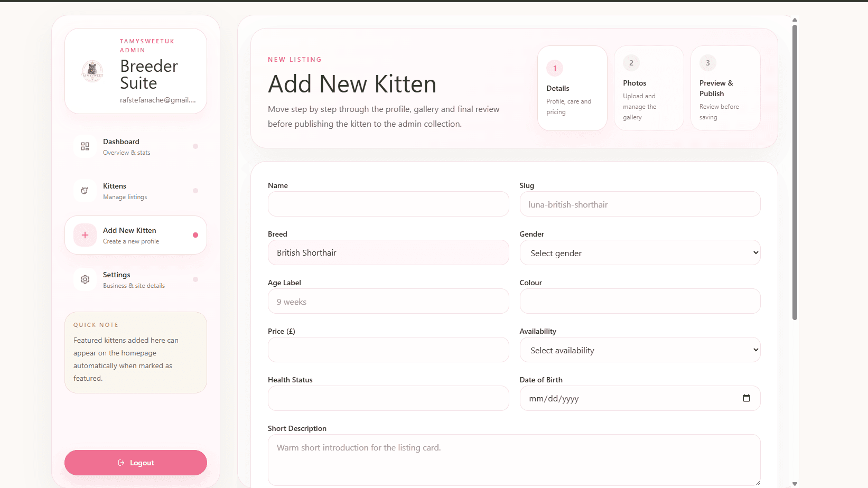Focus the Name input field
This screenshot has height=488, width=868.
(x=388, y=204)
